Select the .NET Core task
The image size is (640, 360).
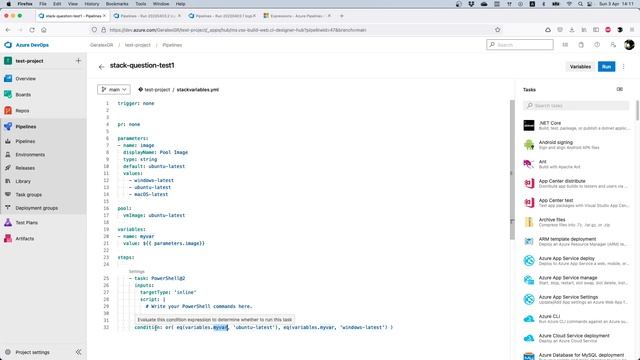pos(576,125)
